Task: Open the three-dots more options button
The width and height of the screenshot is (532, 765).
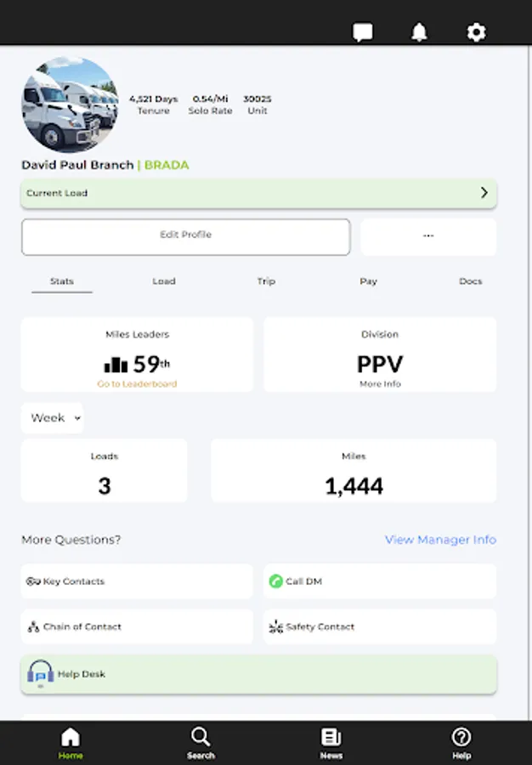Action: (x=428, y=236)
